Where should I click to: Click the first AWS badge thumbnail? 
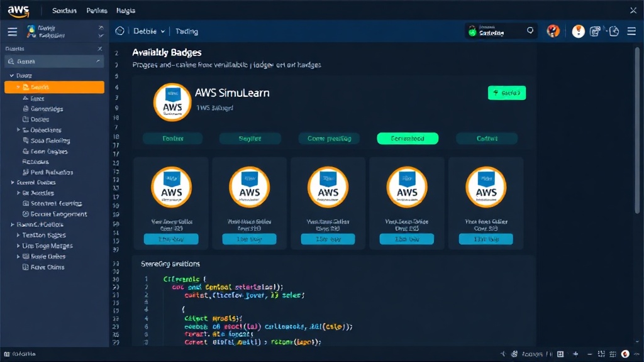(171, 187)
